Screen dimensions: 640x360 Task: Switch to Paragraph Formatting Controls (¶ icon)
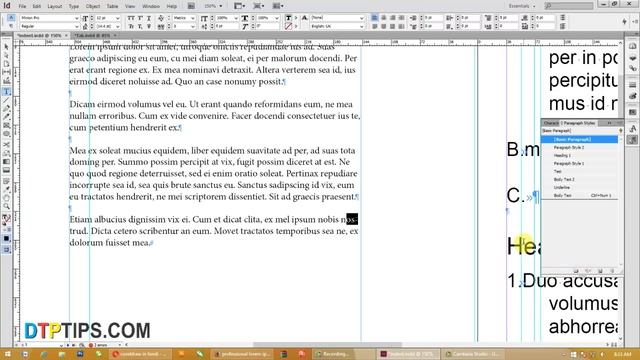point(11,26)
